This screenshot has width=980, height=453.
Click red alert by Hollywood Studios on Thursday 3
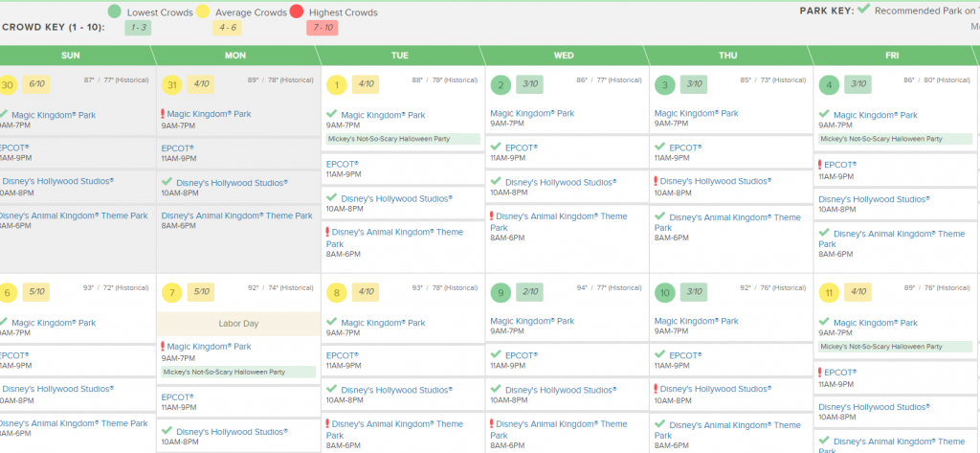click(657, 181)
